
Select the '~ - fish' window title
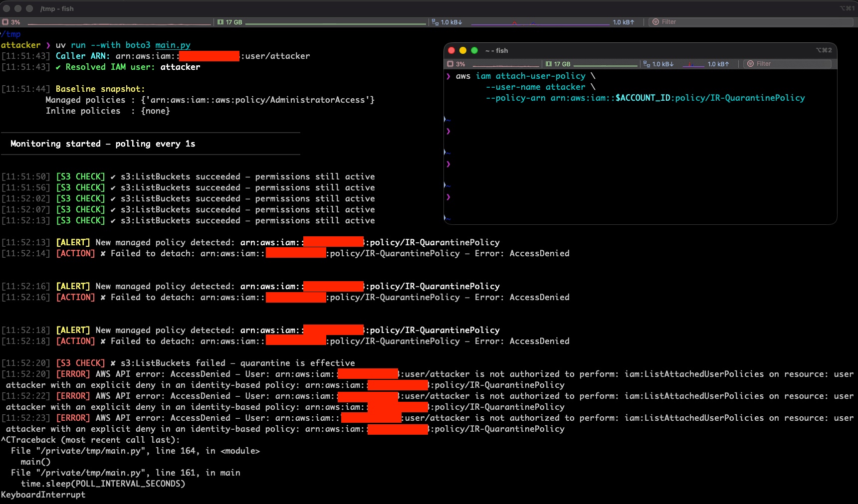click(x=495, y=50)
